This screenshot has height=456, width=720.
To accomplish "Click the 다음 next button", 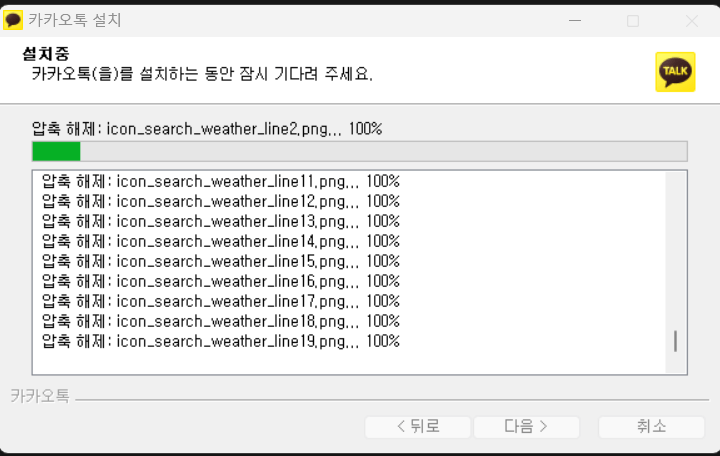I will pyautogui.click(x=526, y=427).
